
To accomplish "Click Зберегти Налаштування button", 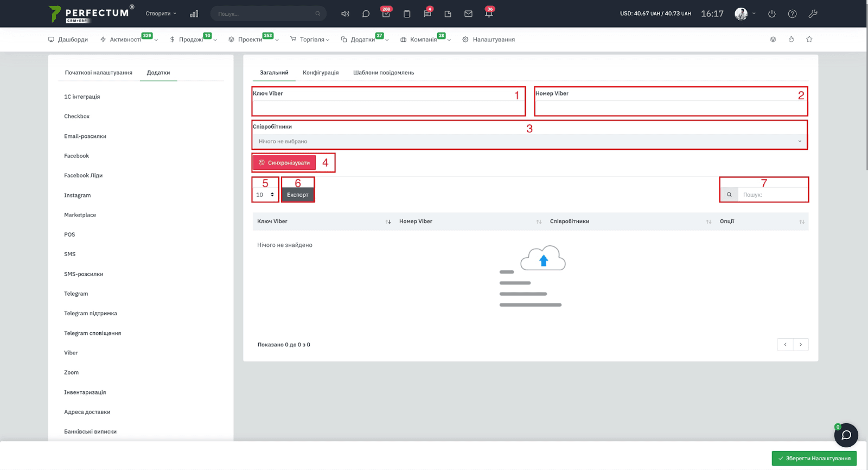I will click(x=814, y=459).
